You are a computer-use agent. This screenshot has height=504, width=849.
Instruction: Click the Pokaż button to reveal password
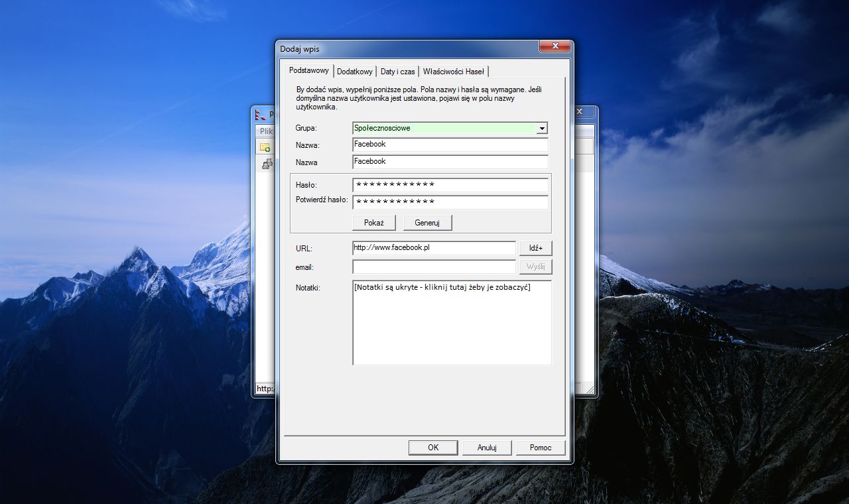(x=374, y=223)
